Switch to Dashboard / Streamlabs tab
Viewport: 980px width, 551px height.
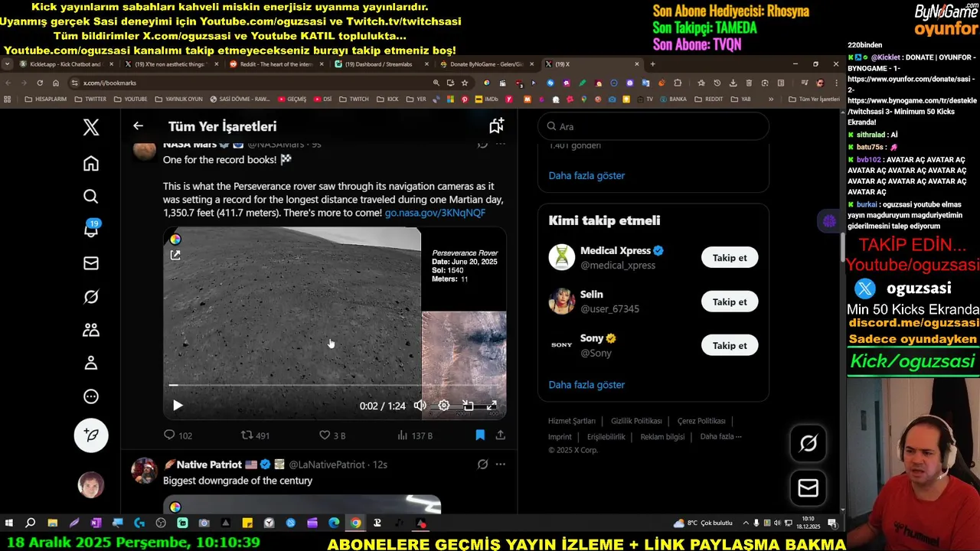tap(382, 64)
